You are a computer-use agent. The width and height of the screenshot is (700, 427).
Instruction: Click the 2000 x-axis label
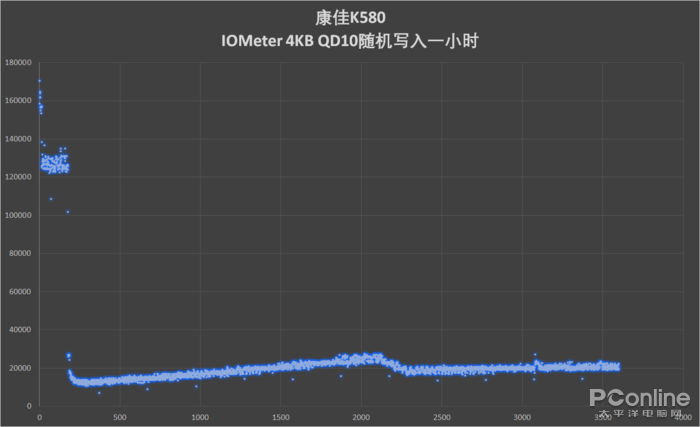click(x=360, y=416)
